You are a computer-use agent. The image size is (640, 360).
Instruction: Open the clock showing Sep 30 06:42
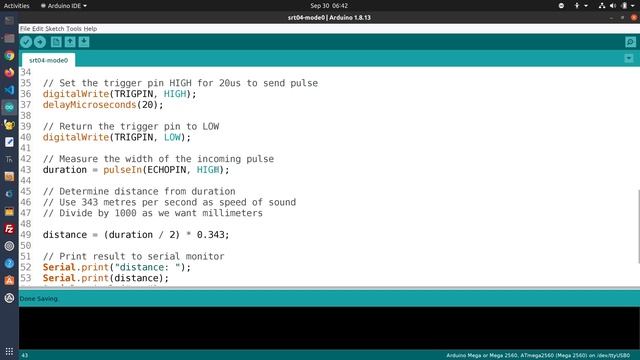pyautogui.click(x=329, y=6)
